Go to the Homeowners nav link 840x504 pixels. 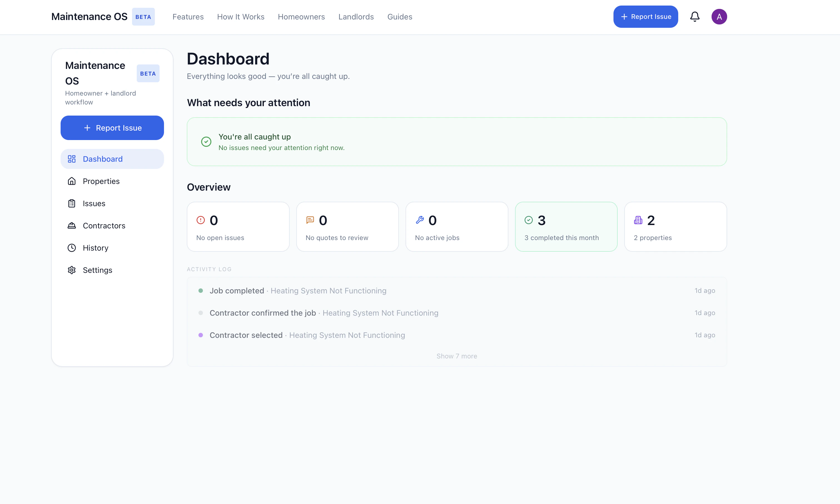301,17
